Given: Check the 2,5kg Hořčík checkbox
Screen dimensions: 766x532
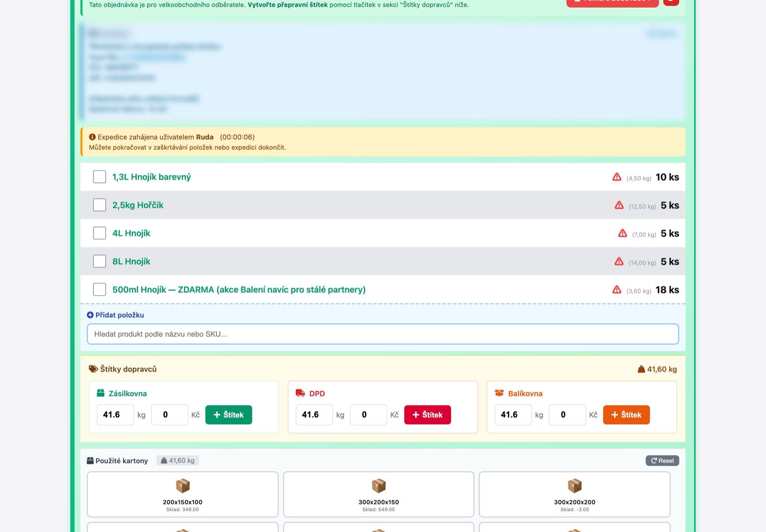Looking at the screenshot, I should click(100, 205).
